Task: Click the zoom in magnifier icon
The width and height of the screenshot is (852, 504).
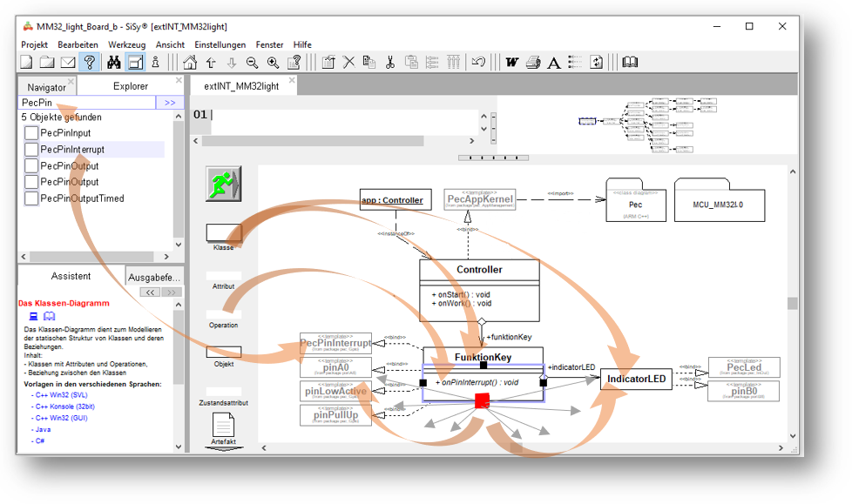Action: [x=274, y=63]
